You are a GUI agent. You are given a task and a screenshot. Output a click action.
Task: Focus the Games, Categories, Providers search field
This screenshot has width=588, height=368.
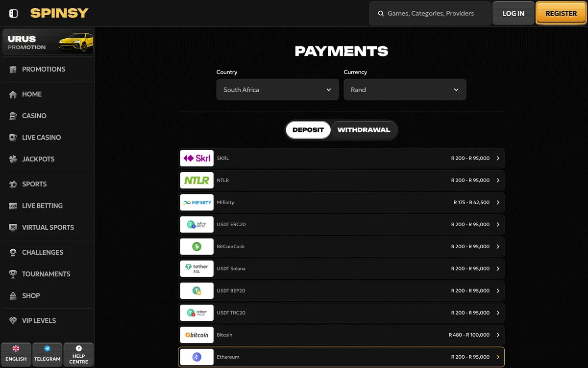[430, 14]
